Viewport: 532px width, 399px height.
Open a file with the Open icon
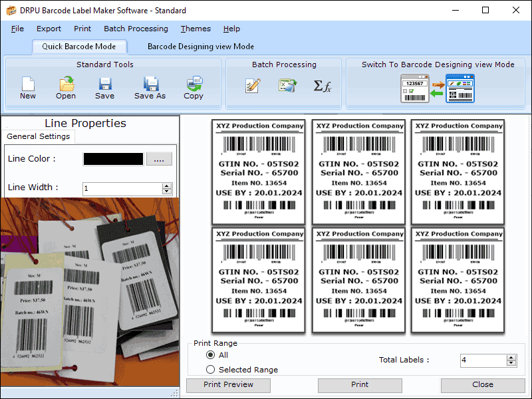coord(66,84)
